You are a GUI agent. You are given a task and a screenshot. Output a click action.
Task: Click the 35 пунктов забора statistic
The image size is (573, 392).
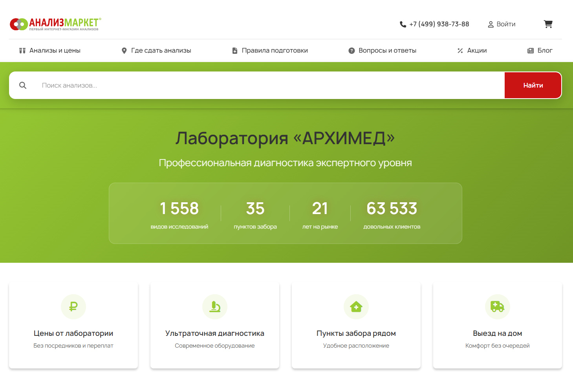coord(255,214)
